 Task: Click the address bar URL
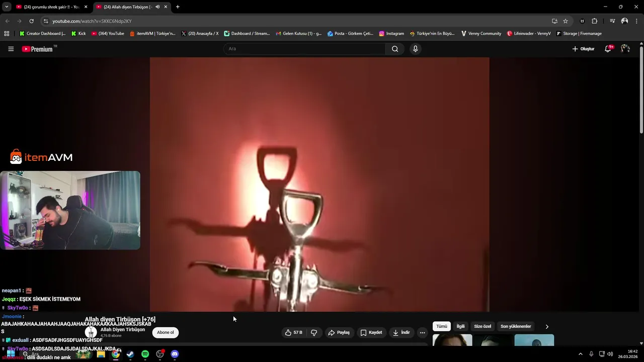[92, 21]
